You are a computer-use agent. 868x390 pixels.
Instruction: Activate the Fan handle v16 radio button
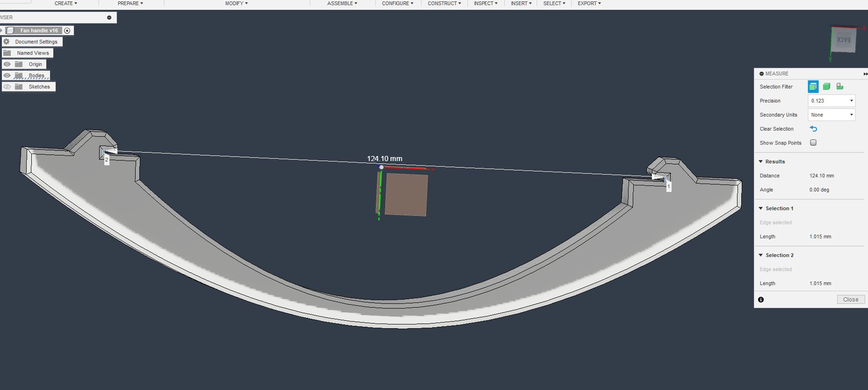coord(67,30)
